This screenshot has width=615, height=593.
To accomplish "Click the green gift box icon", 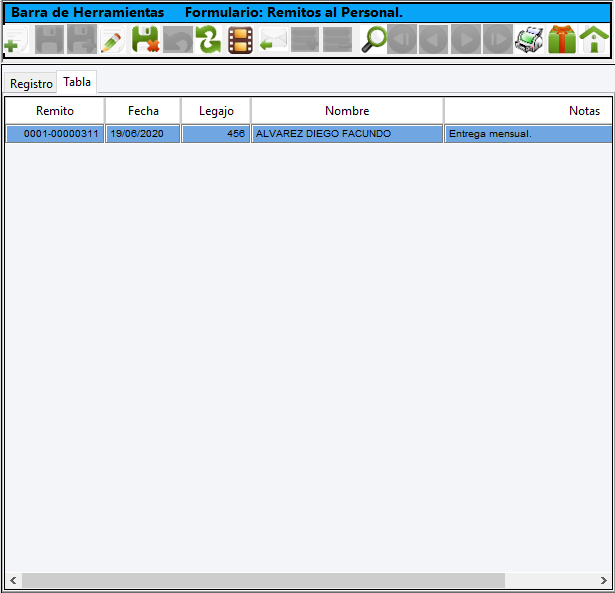I will pos(562,40).
